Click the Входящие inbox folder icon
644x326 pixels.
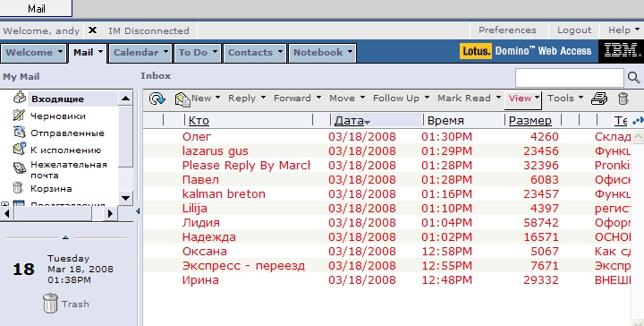tap(20, 98)
